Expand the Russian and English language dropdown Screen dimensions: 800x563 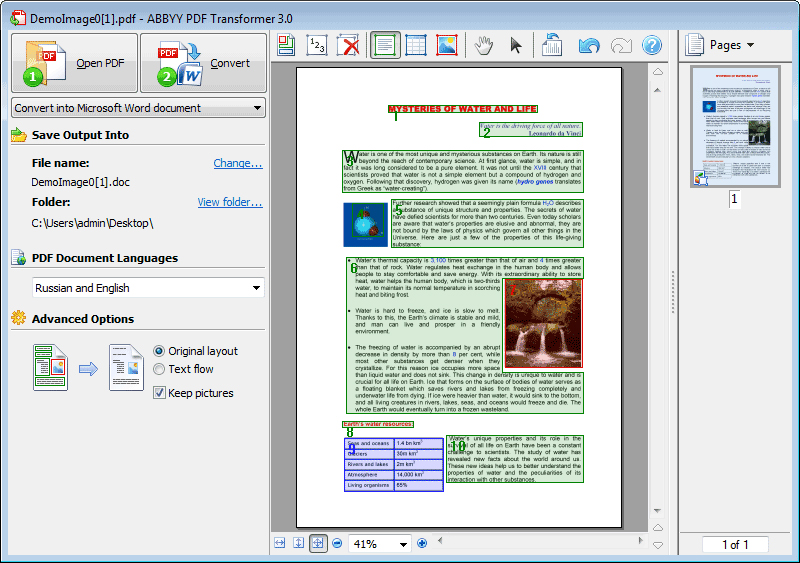pyautogui.click(x=148, y=288)
